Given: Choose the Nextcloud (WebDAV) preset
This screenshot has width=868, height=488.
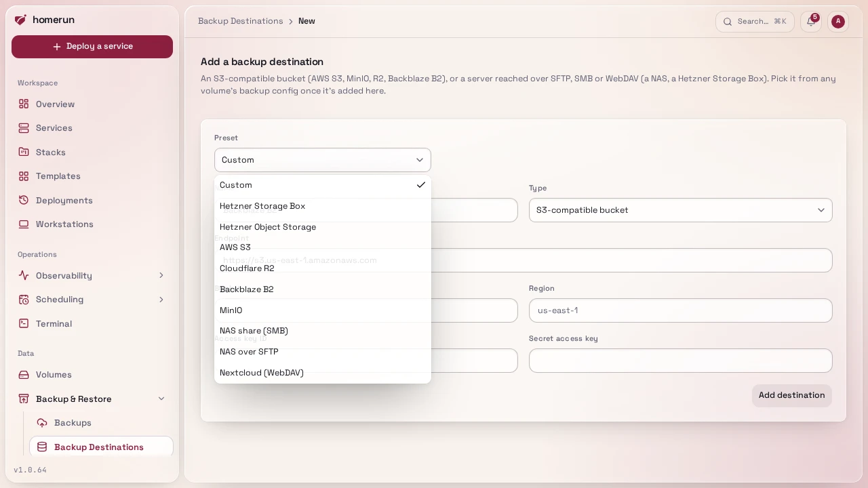Looking at the screenshot, I should point(323,373).
